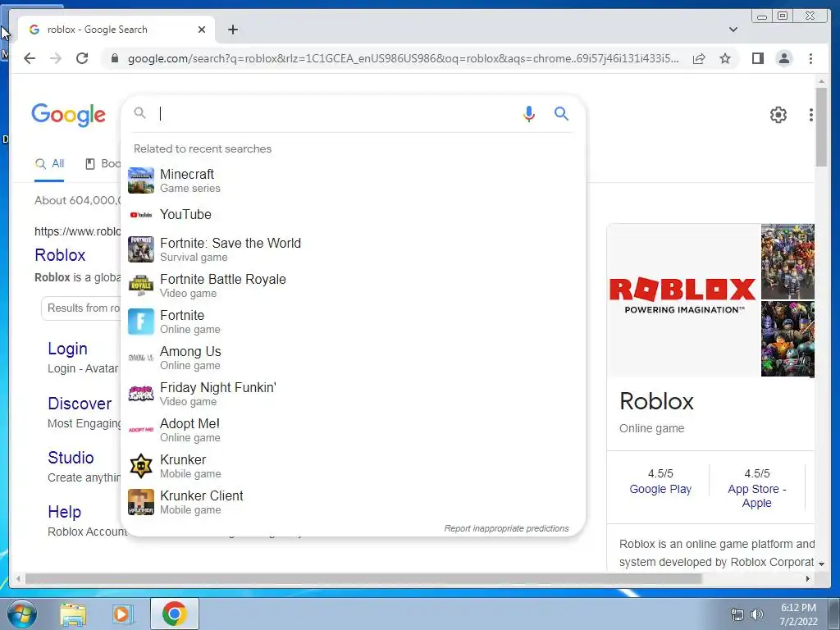
Task: Click the Adopt Me! logo thumbnail
Action: point(141,430)
